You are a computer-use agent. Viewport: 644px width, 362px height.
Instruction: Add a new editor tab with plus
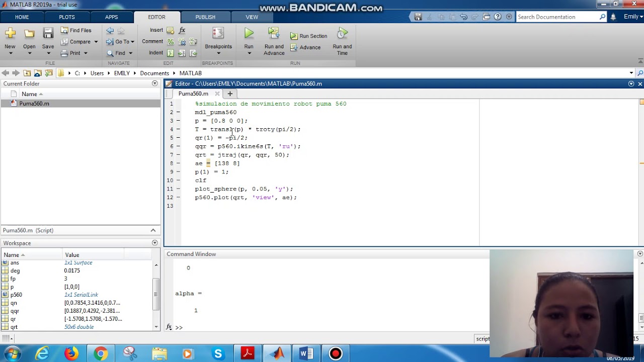(x=230, y=94)
